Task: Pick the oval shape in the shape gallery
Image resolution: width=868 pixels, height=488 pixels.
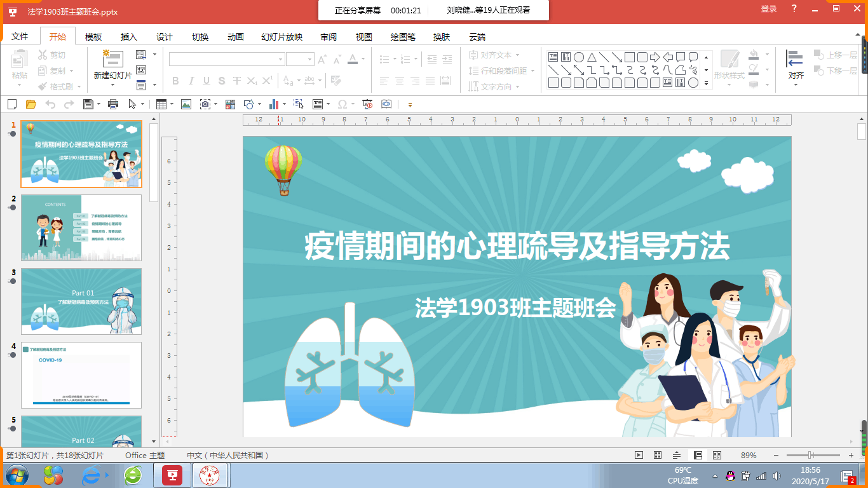Action: pos(579,57)
